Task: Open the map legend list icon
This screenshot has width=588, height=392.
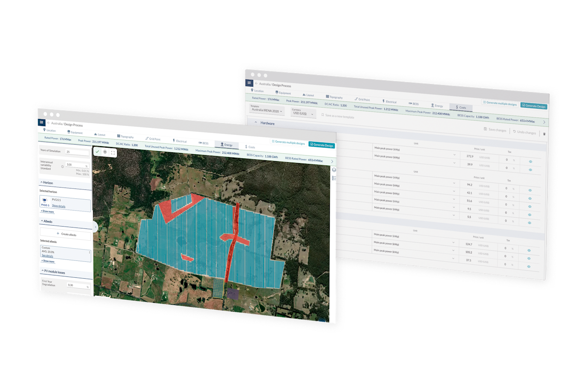Action: click(x=334, y=178)
